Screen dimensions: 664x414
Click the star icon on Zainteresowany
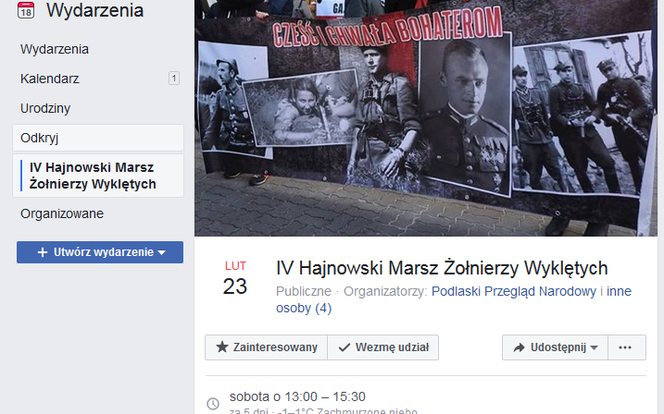click(x=222, y=347)
